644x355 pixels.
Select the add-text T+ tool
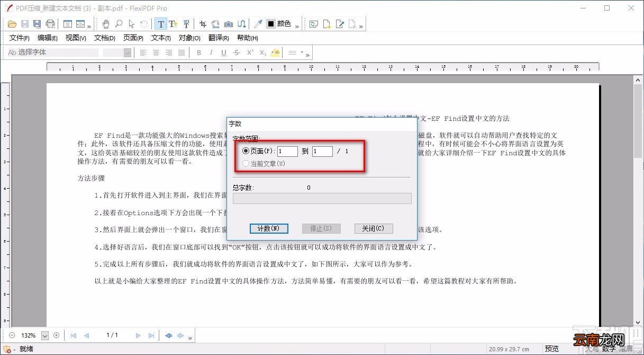tap(173, 24)
